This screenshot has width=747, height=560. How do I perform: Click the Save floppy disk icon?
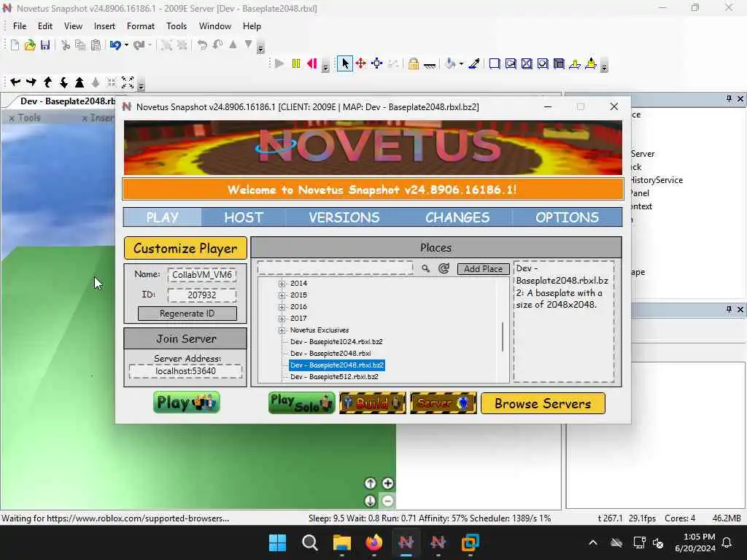(45, 45)
